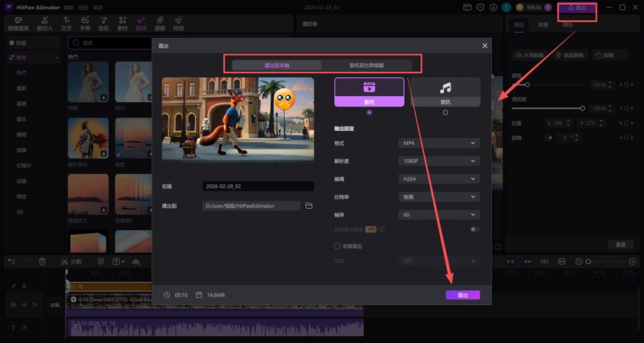Click the Export button in title bar
This screenshot has width=644, height=343.
point(577,8)
